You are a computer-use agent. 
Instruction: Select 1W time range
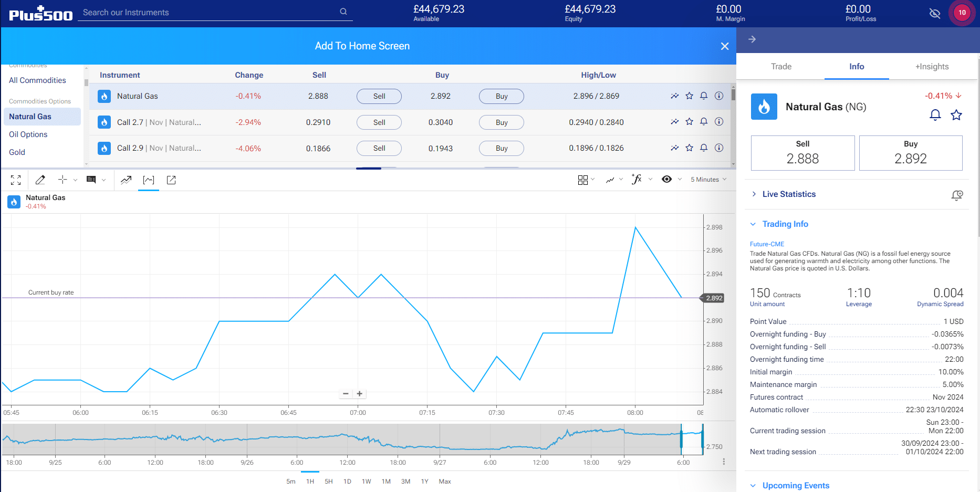pyautogui.click(x=367, y=481)
